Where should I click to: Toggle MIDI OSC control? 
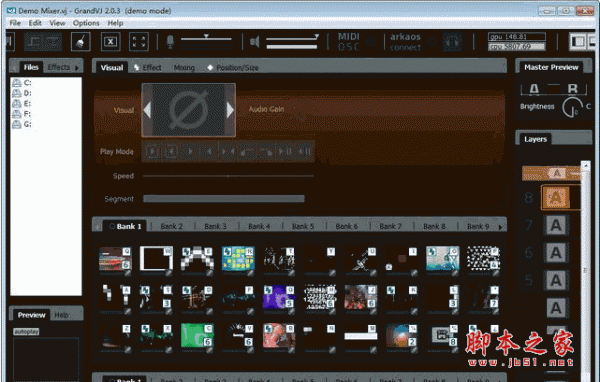click(x=349, y=42)
